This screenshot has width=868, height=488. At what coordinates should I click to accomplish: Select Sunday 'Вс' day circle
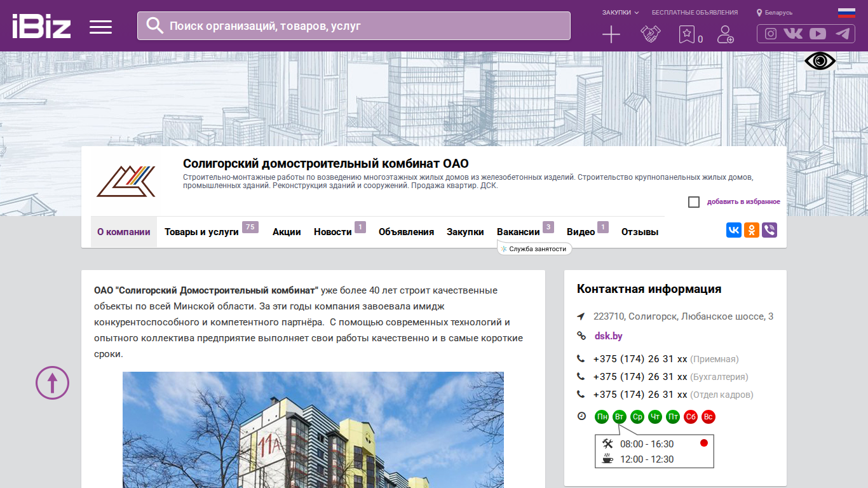[709, 417]
